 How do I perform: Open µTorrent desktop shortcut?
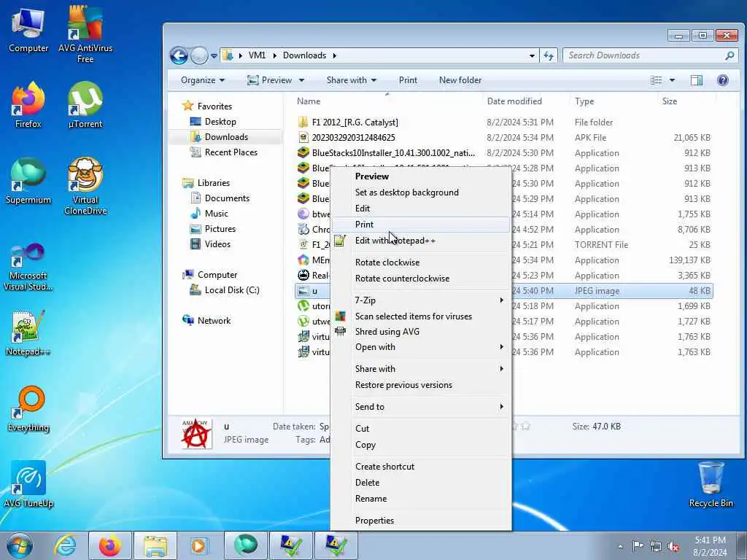[x=85, y=105]
